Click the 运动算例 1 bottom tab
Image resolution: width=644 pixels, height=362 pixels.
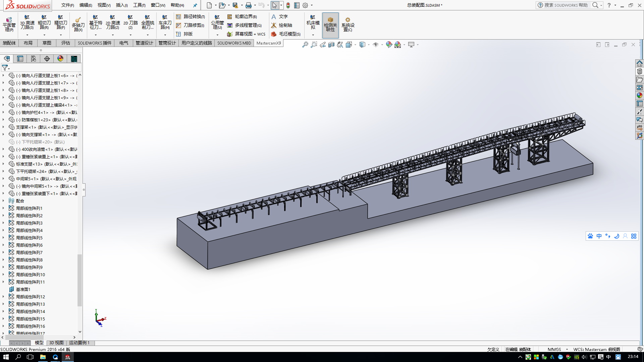pyautogui.click(x=79, y=343)
